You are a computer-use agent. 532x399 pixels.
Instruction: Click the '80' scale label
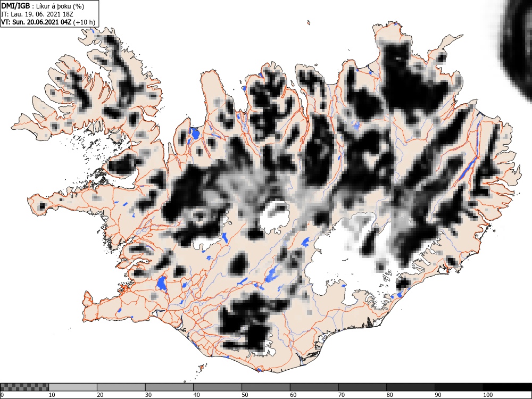tap(389, 395)
